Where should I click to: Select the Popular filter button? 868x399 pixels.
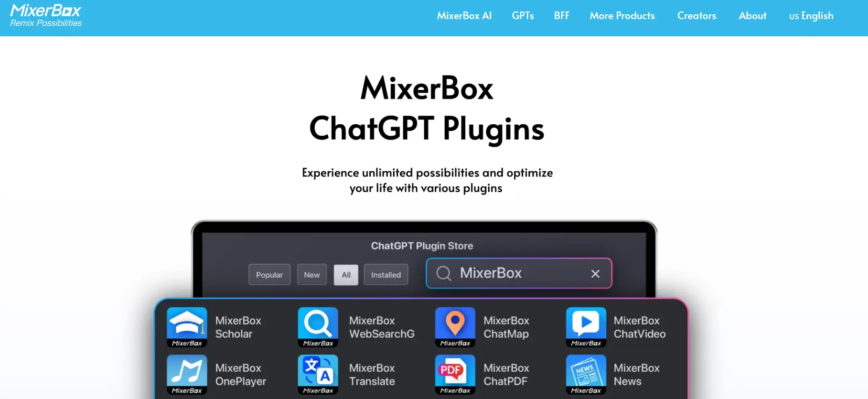[269, 274]
